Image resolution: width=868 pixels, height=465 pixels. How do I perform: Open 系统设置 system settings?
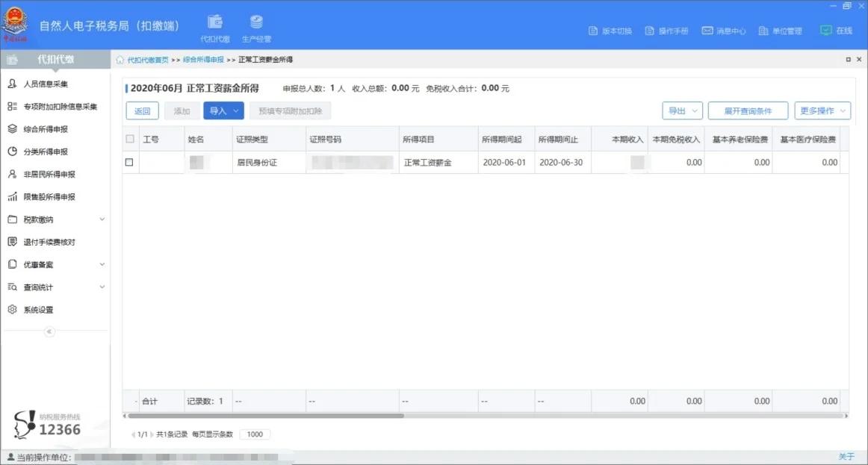coord(41,309)
